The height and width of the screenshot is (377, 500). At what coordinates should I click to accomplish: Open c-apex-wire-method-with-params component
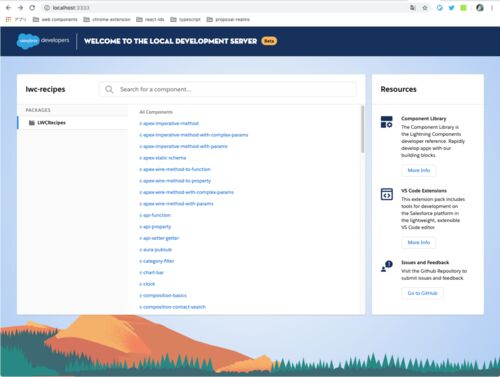point(176,204)
